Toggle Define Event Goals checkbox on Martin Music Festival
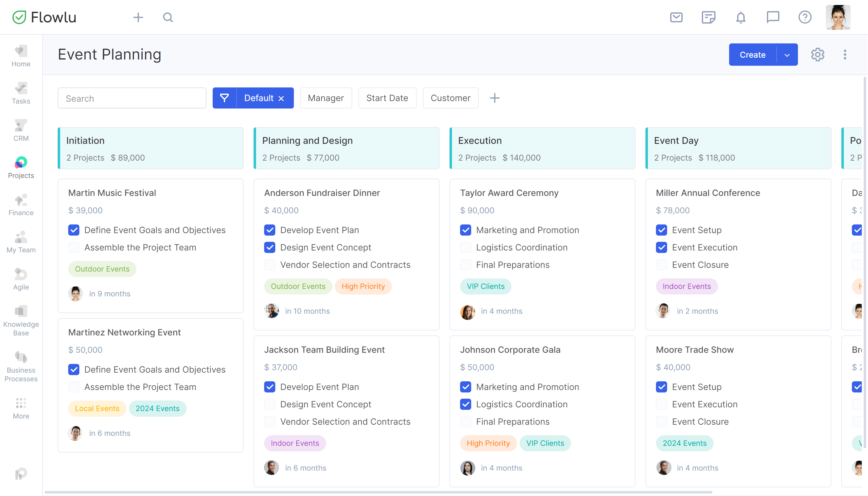The height and width of the screenshot is (496, 868). point(74,230)
